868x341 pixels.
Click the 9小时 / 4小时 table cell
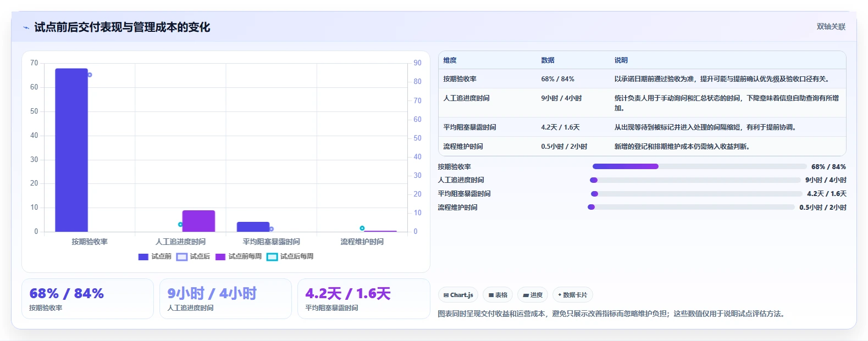pos(561,98)
